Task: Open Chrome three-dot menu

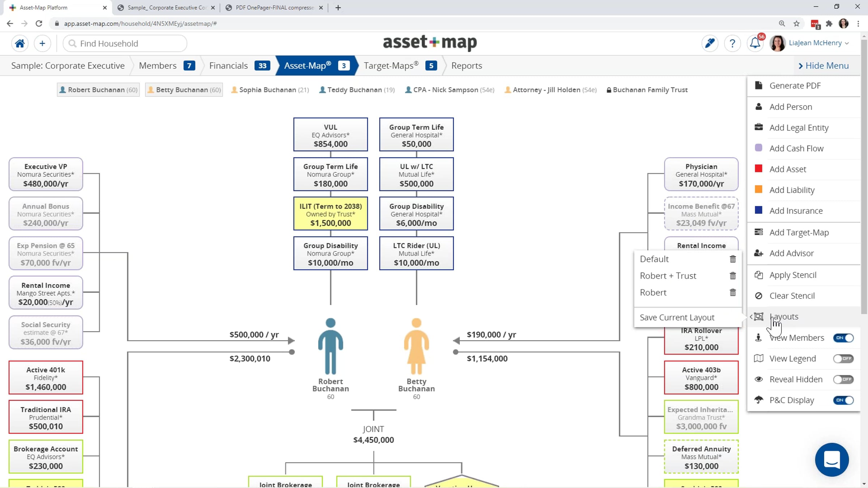Action: click(x=858, y=23)
